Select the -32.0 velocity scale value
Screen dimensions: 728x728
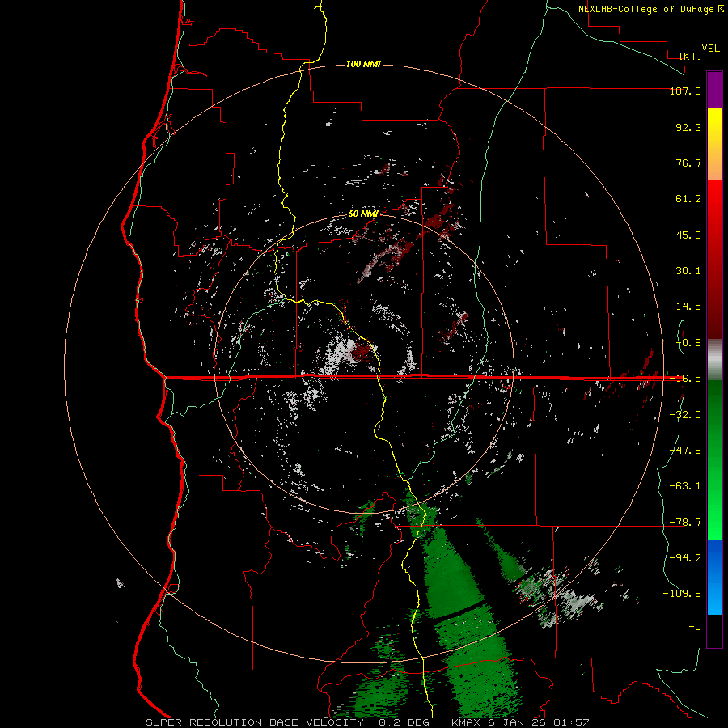pos(685,414)
